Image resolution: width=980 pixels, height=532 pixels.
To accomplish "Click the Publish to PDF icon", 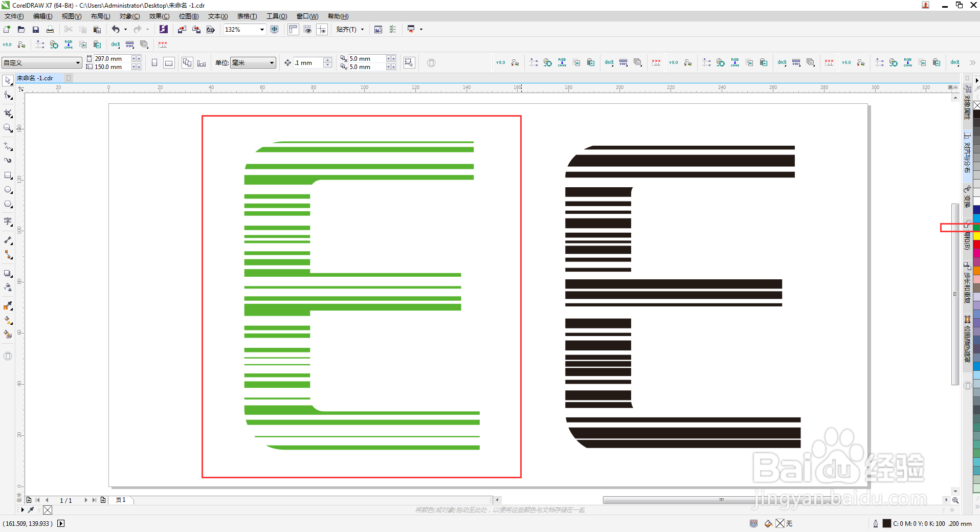I will (210, 30).
